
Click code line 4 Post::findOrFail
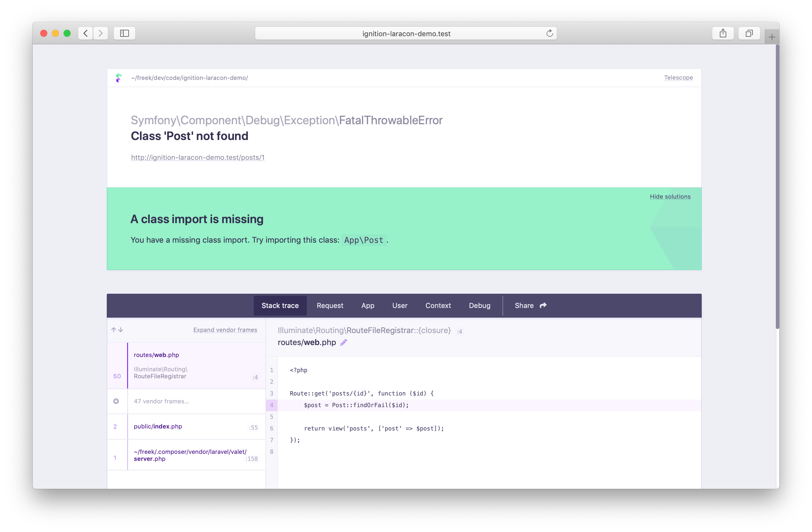(x=356, y=405)
